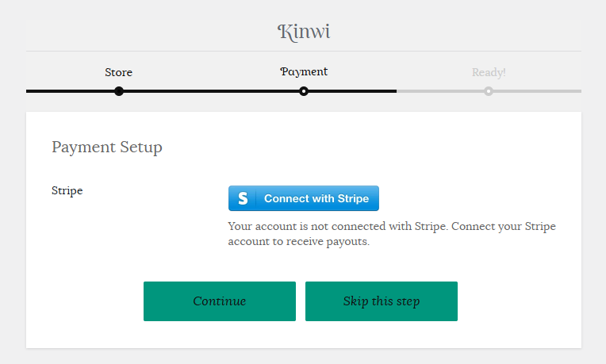The image size is (606, 364).
Task: Click the Ready! step dot on progress bar
Action: 489,91
